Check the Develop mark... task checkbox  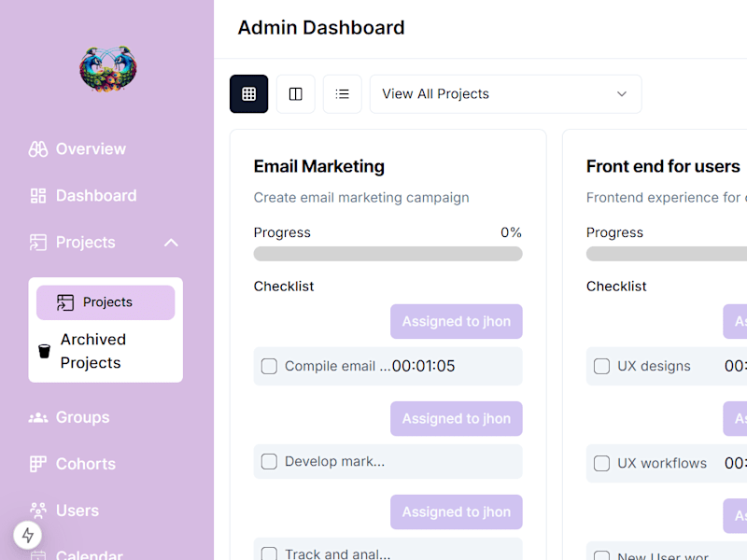point(269,461)
